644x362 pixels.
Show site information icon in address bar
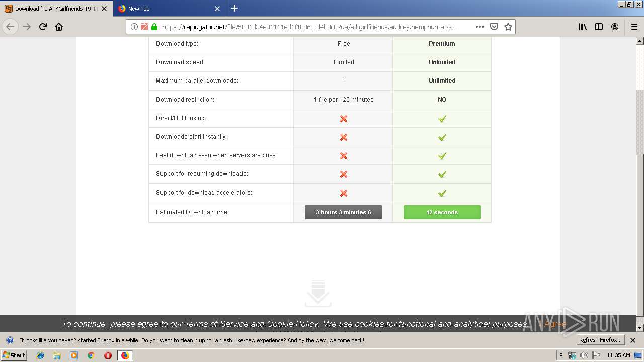(x=134, y=27)
